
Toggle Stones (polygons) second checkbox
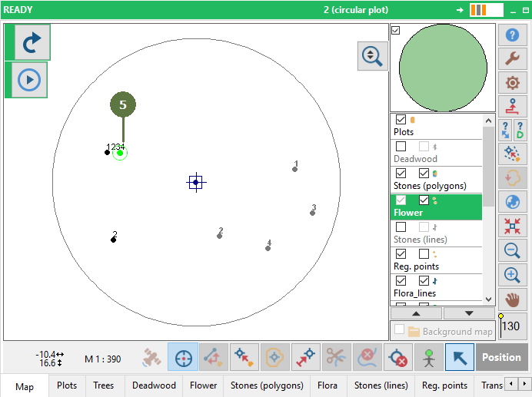(424, 174)
